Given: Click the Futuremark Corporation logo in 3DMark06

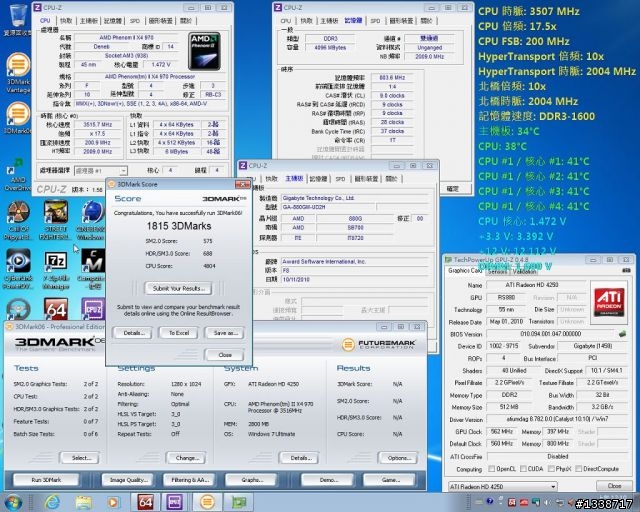Looking at the screenshot, I should point(378,344).
